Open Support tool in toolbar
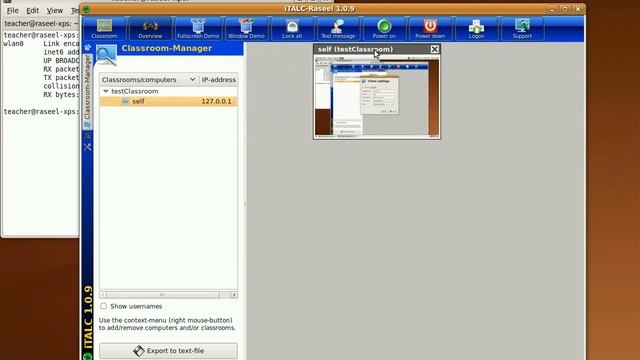Image resolution: width=640 pixels, height=360 pixels. 522,29
